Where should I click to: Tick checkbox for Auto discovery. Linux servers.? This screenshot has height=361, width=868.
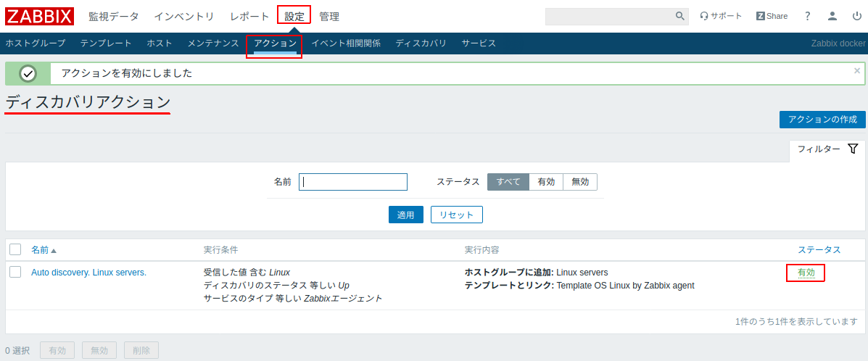pos(15,272)
